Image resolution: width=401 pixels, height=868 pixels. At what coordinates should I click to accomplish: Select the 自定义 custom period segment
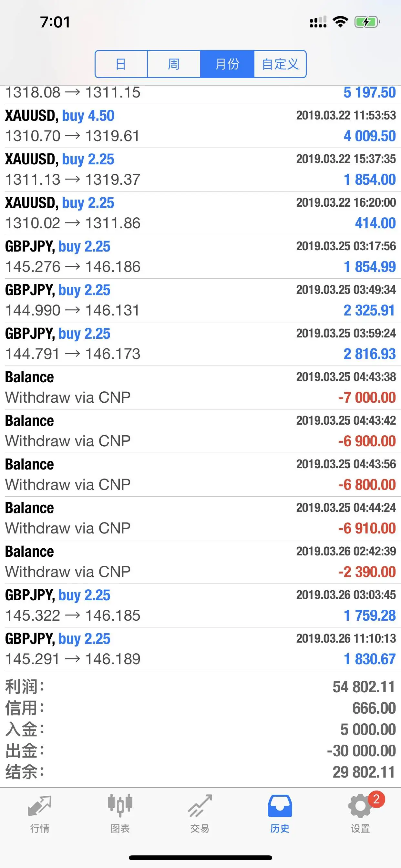click(280, 64)
